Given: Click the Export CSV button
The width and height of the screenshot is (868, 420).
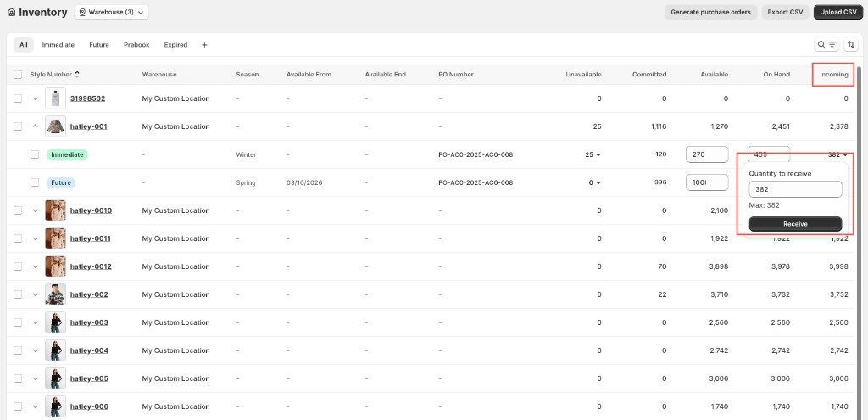Looking at the screenshot, I should click(x=785, y=12).
